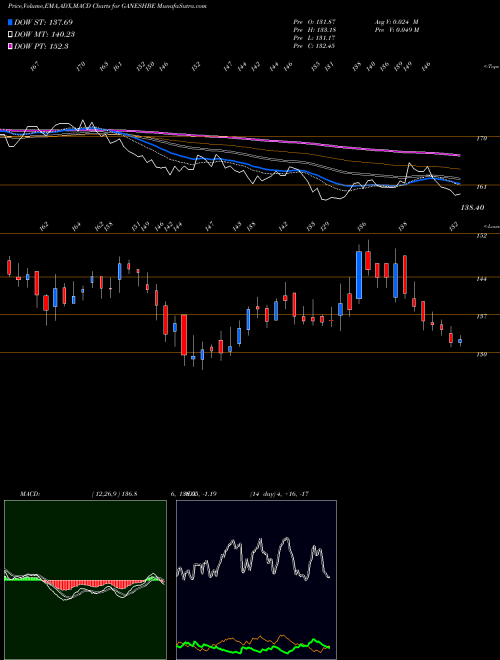The image size is (500, 660).
Task: Click the '(12,26,9) 136.8' MACD parameters text
Action: (114, 494)
